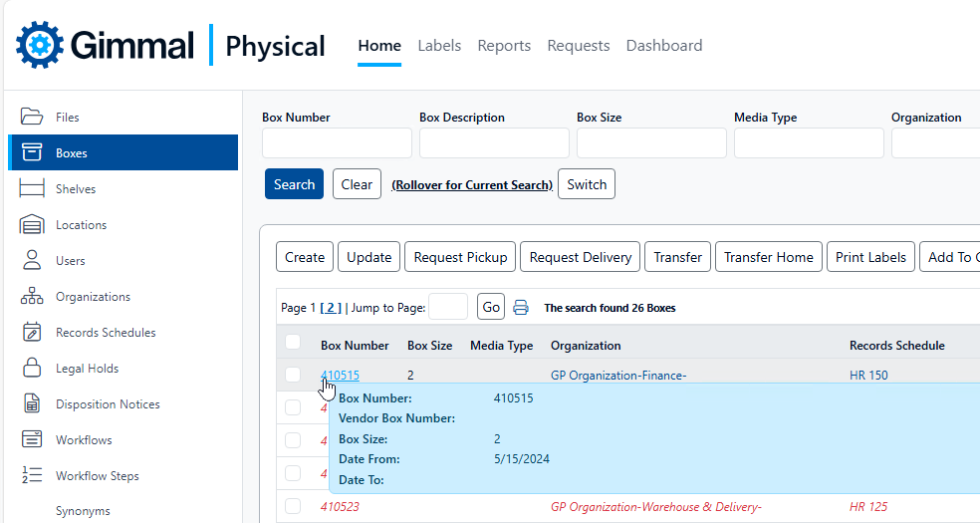980x523 pixels.
Task: Click the Create button
Action: [305, 257]
